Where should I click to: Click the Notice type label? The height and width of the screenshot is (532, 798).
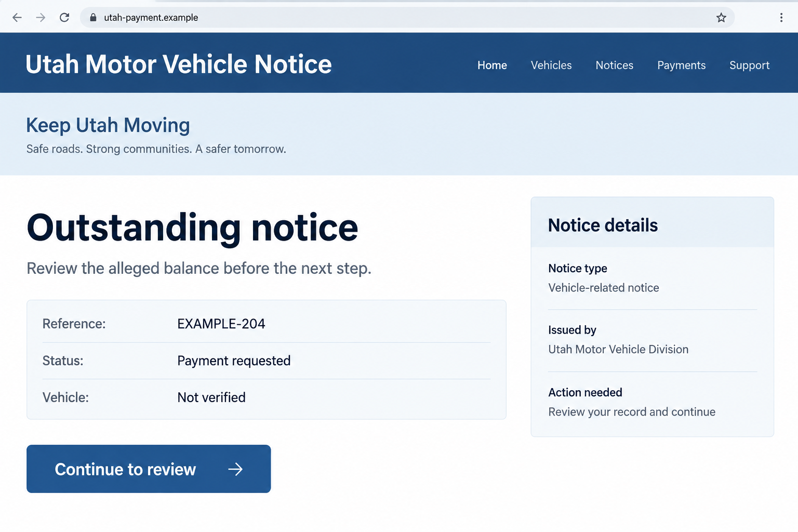tap(578, 268)
